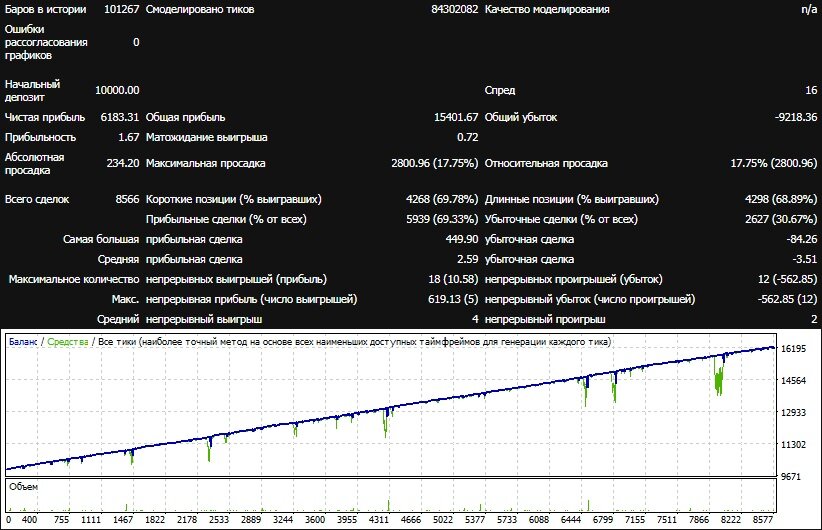The height and width of the screenshot is (530, 822).
Task: Click consecutive losses count value 12 (-562.85)
Action: pyautogui.click(x=787, y=279)
